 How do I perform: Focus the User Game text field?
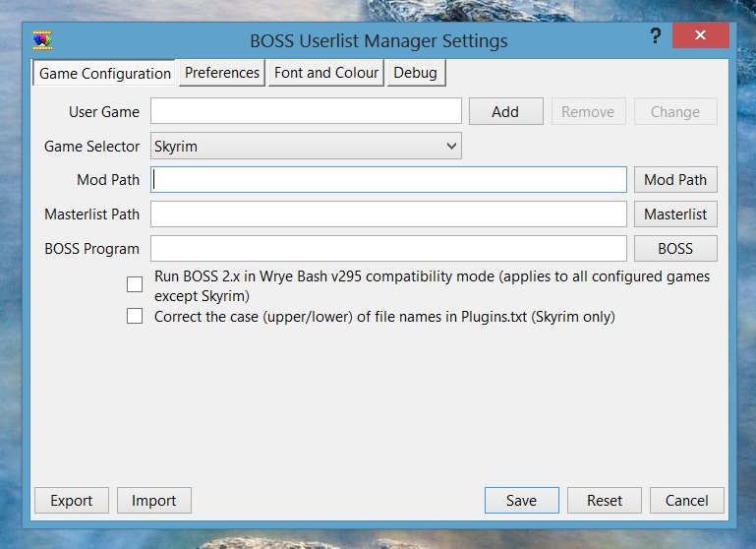[x=306, y=112]
